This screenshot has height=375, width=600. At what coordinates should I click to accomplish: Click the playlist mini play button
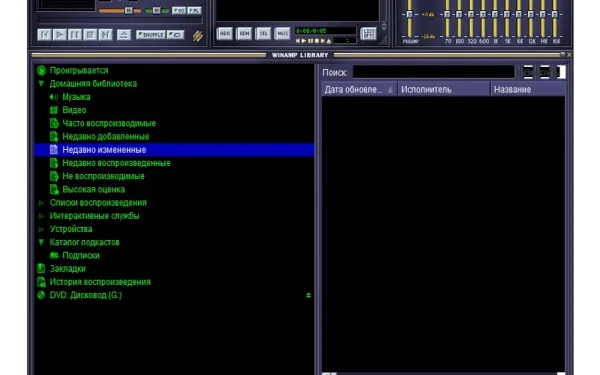pos(304,41)
